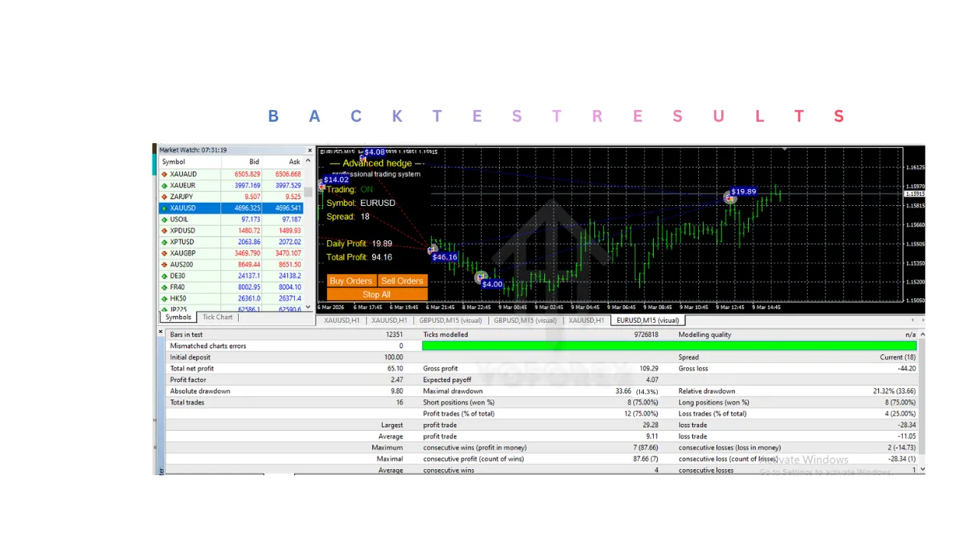Viewport: 980px width, 551px height.
Task: Click the up arrow icon beside HK50
Action: tap(164, 298)
